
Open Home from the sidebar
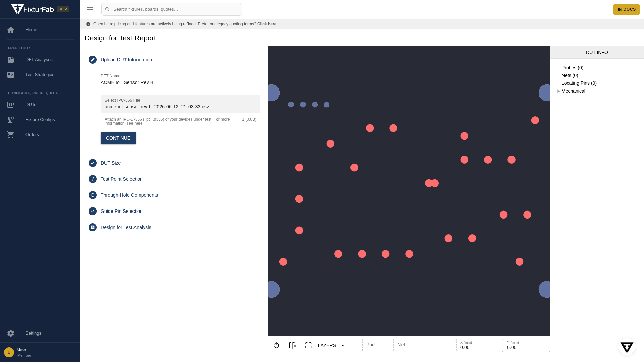[x=40, y=30]
